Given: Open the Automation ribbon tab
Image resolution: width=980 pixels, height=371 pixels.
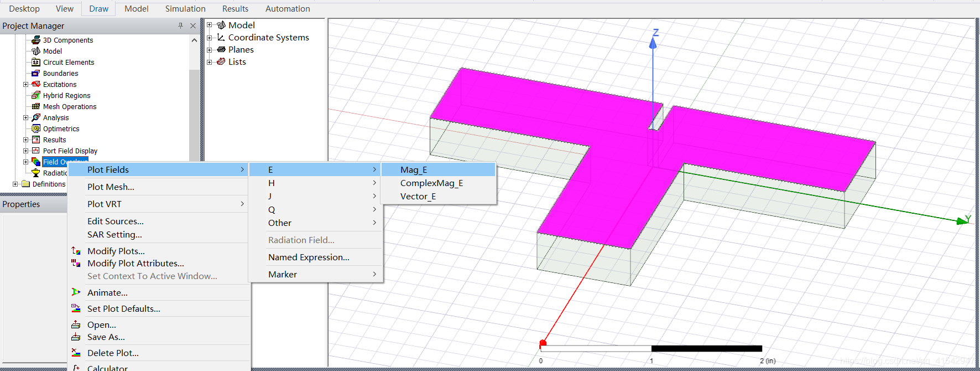Looking at the screenshot, I should (x=288, y=9).
